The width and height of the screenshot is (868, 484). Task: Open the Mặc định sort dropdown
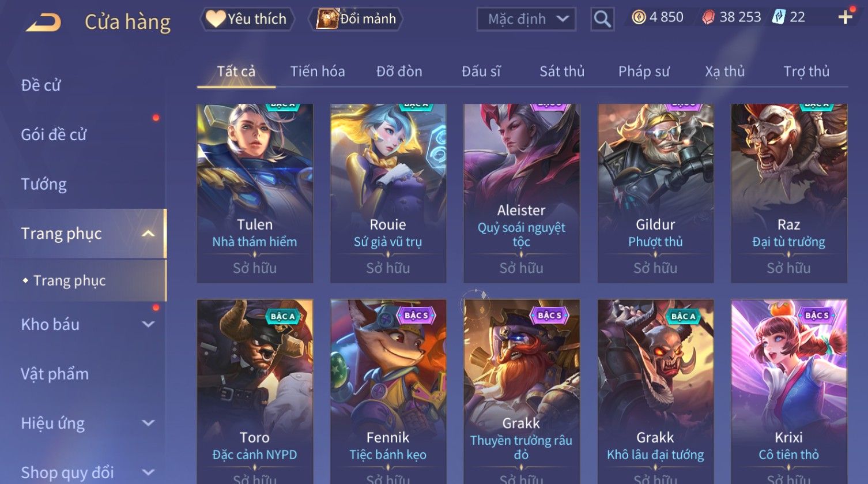(x=526, y=19)
